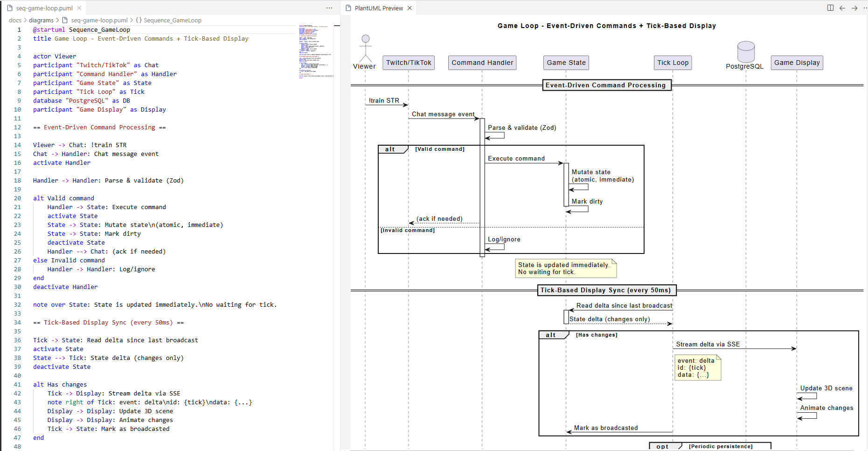
Task: Click the Command Handler participant box
Action: point(482,63)
